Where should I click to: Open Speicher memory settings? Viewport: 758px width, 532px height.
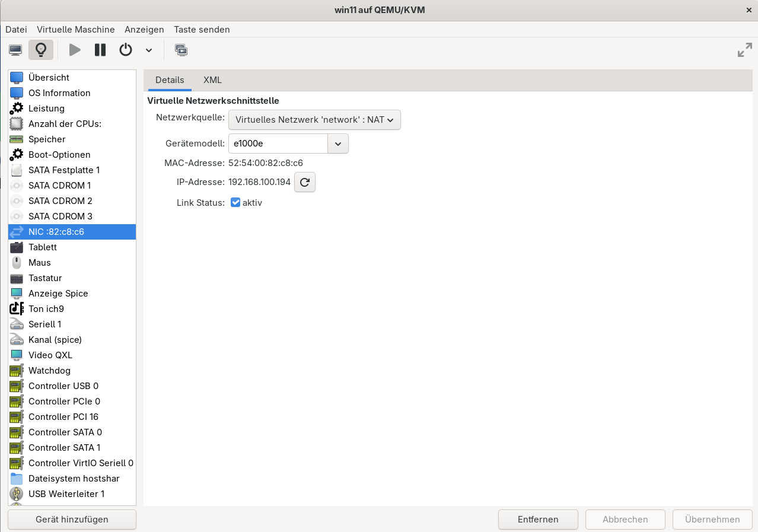[72, 139]
